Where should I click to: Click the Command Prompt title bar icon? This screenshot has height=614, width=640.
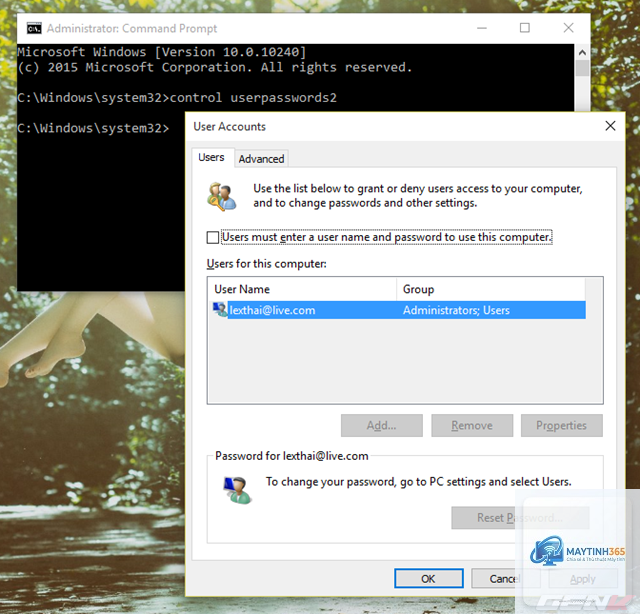click(34, 29)
